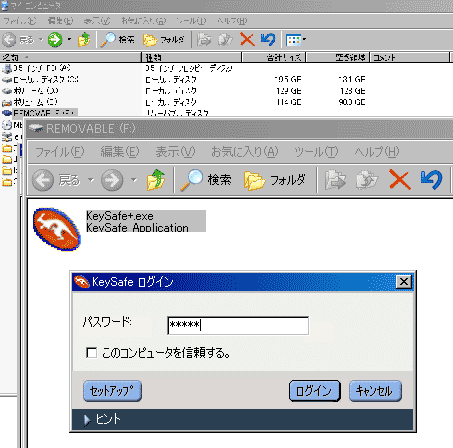Open Forward history dropdown in My Computer toolbar
The height and width of the screenshot is (448, 453).
pos(69,40)
